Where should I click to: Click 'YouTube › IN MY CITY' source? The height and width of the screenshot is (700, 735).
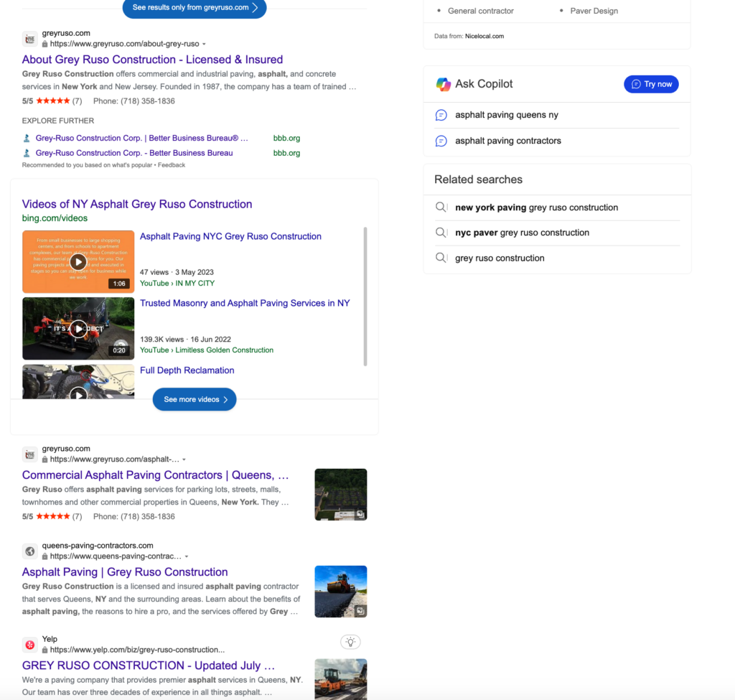point(177,283)
